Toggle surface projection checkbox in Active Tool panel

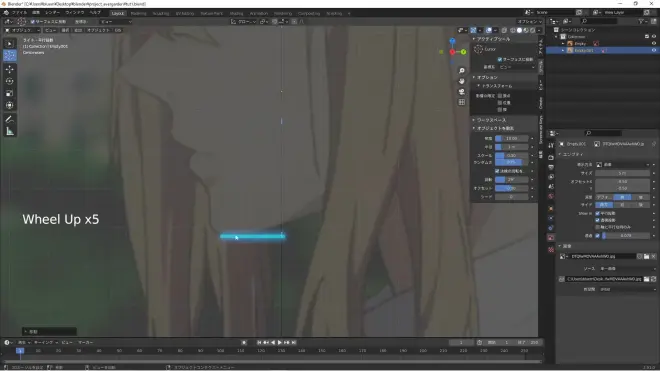click(500, 59)
